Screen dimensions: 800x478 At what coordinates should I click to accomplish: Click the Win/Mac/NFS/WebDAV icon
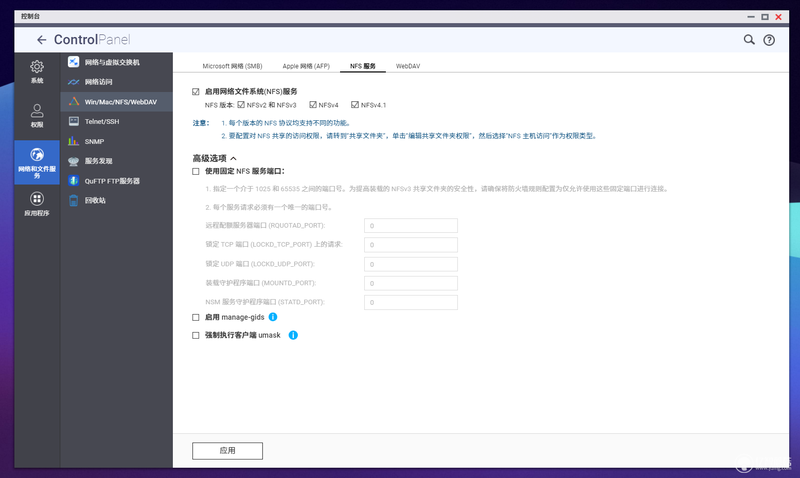[x=73, y=102]
